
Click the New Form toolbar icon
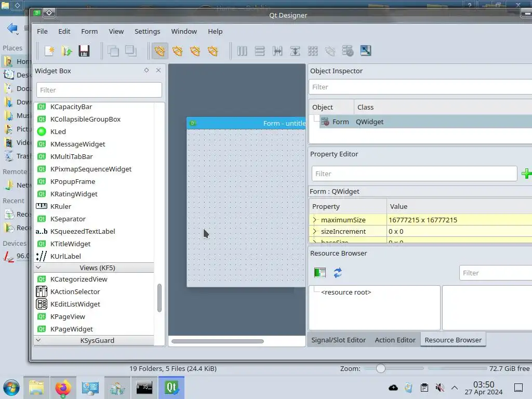(x=49, y=51)
